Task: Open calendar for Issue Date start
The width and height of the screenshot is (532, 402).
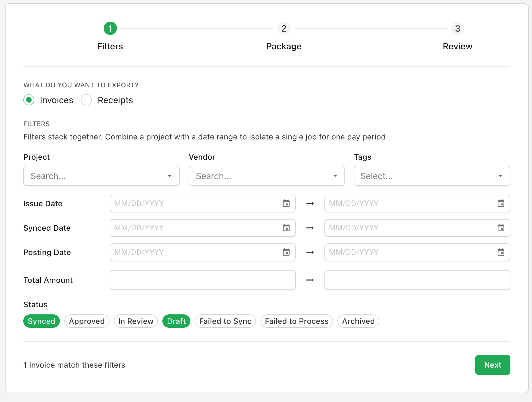Action: [x=286, y=203]
